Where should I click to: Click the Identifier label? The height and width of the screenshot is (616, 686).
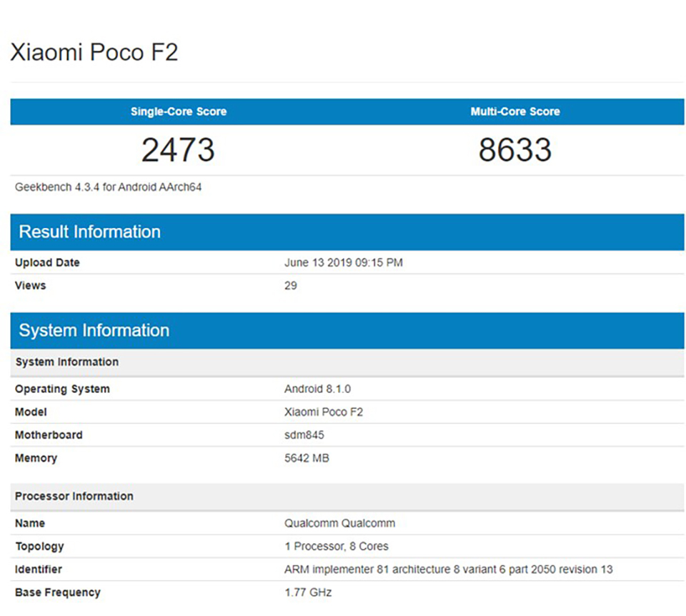click(x=38, y=569)
